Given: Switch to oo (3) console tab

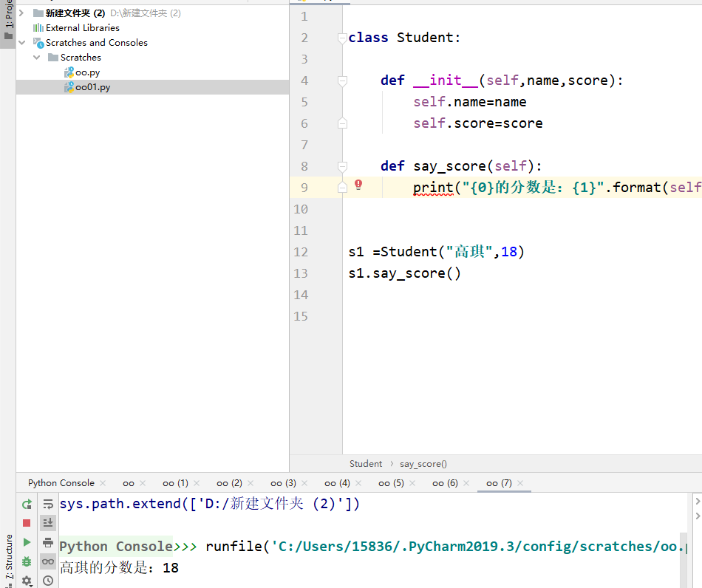Looking at the screenshot, I should point(284,483).
